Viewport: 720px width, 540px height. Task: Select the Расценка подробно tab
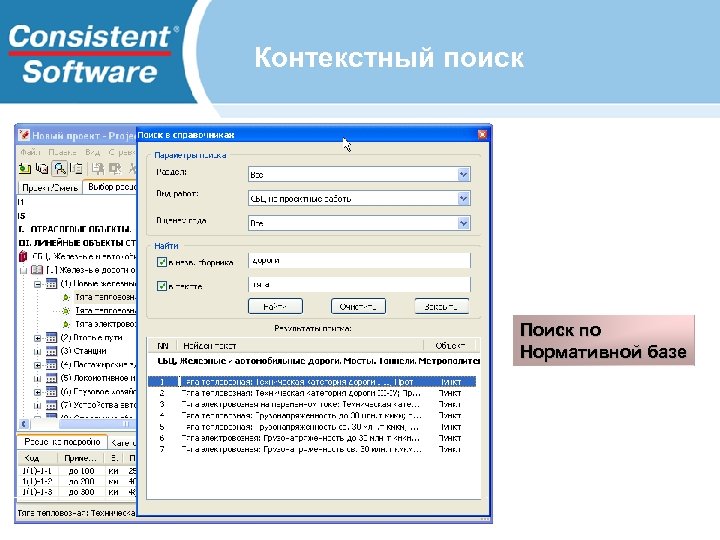click(x=62, y=442)
